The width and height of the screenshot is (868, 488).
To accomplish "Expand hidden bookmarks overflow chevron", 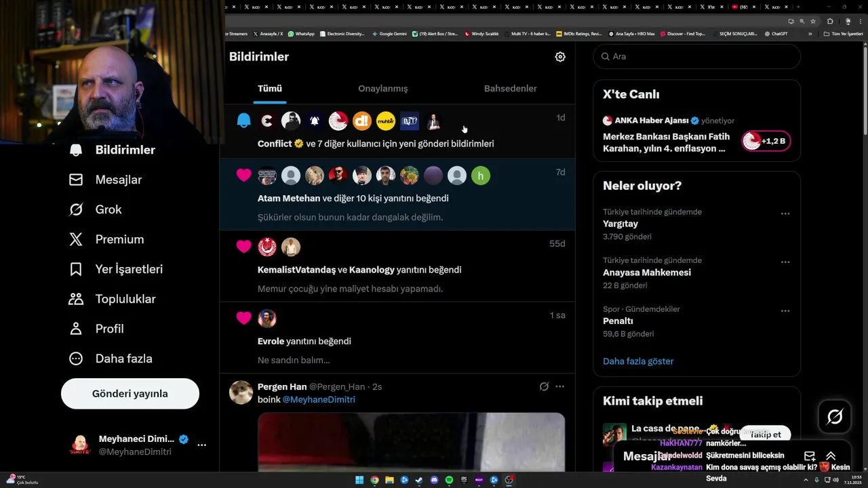I will coord(810,34).
